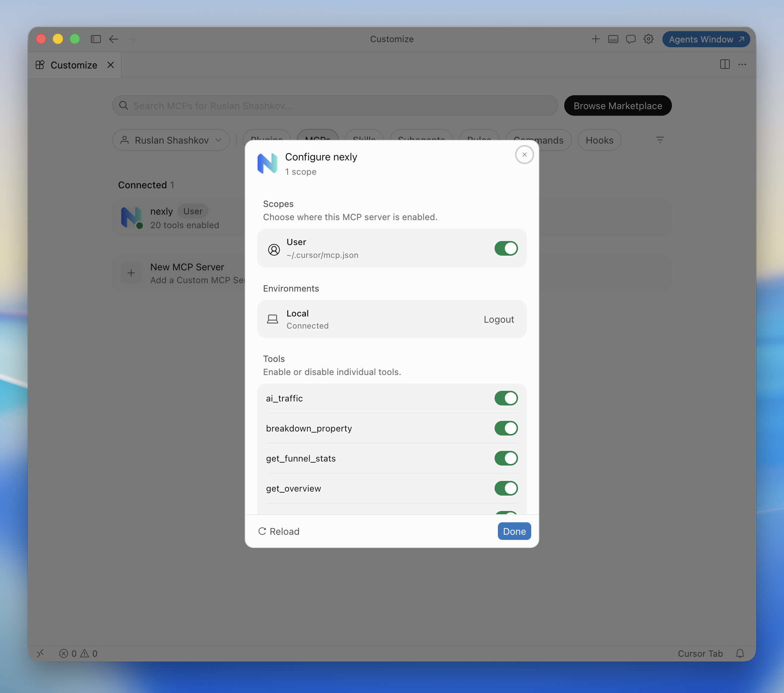Screen dimensions: 784x693
Task: Click the '20 tools enabled' text
Action: pyautogui.click(x=185, y=225)
